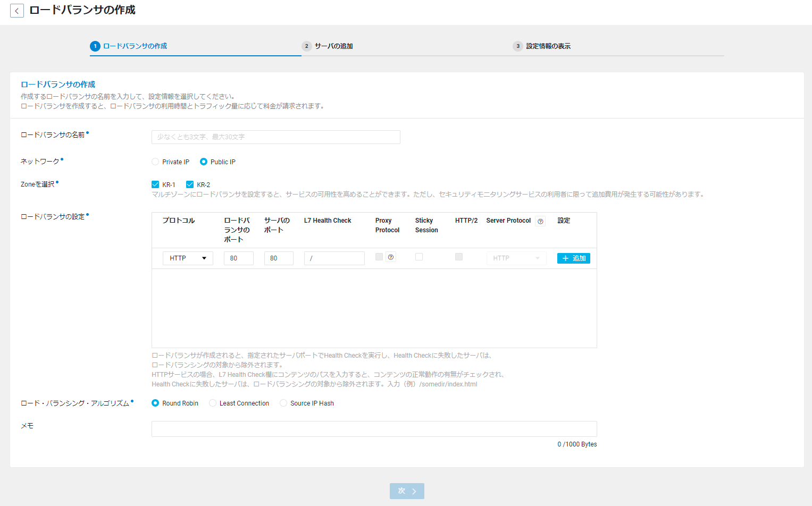
Task: Click the back arrow icon beside the title
Action: click(x=17, y=11)
